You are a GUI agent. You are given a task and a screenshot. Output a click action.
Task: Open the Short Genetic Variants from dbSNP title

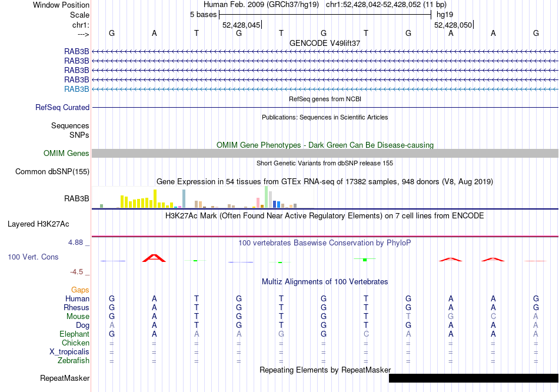click(x=325, y=164)
